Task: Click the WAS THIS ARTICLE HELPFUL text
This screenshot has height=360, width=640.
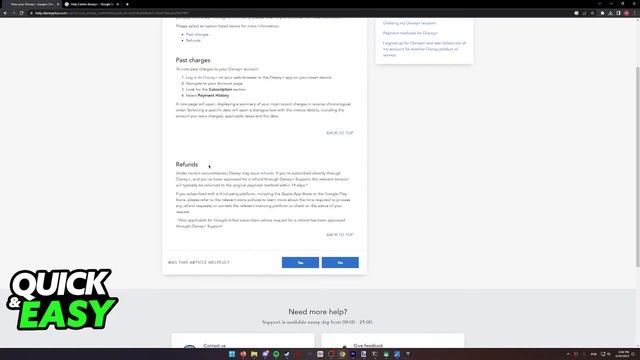Action: point(199,262)
